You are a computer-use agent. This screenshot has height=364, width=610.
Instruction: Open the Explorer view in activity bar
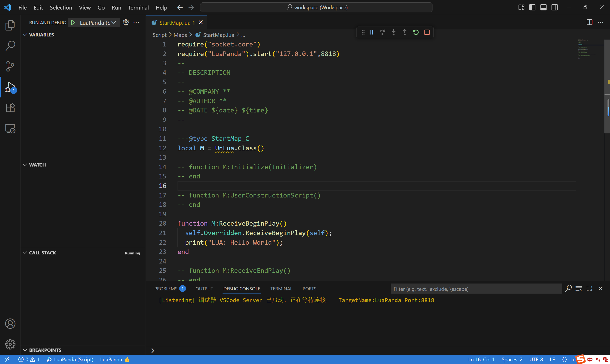pos(10,25)
